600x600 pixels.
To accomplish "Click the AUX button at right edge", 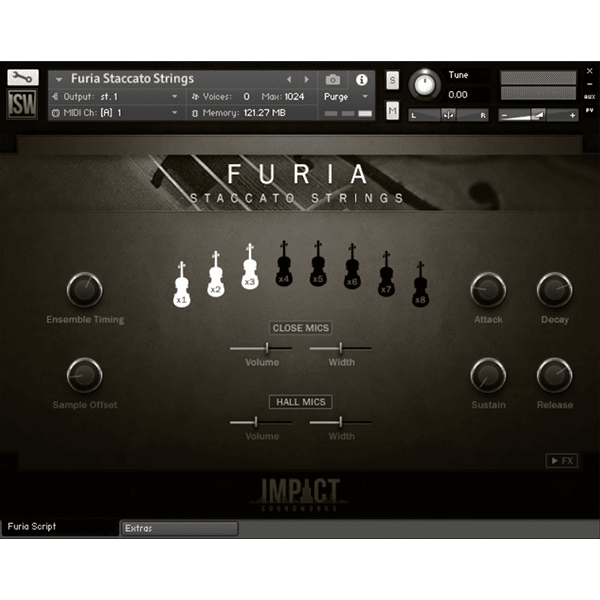I will point(590,97).
